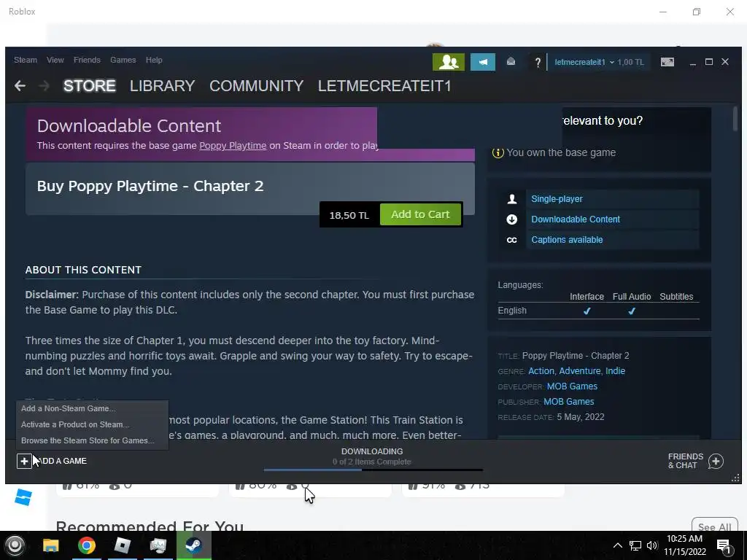Click the Steam page vertical scrollbar

click(x=735, y=119)
